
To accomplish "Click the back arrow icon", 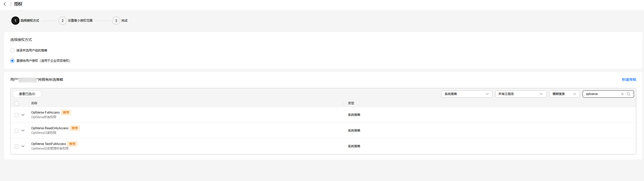I will pos(5,4).
